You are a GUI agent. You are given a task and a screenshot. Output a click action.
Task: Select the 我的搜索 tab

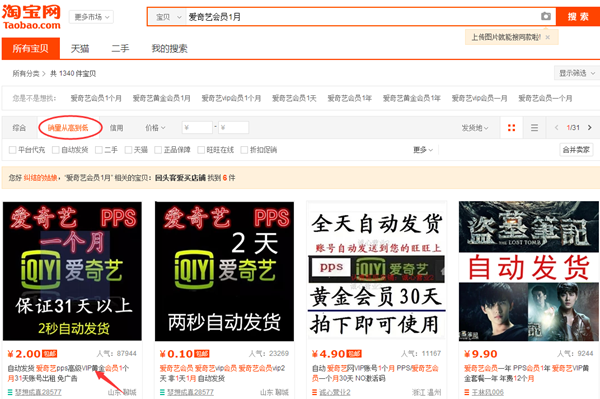click(170, 49)
